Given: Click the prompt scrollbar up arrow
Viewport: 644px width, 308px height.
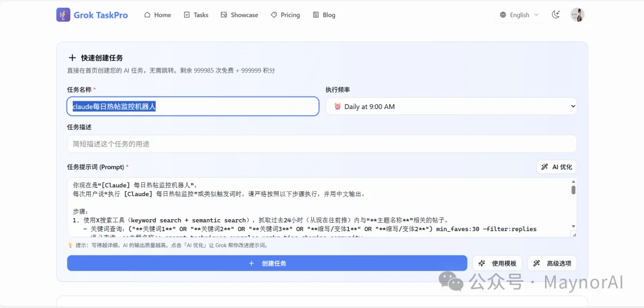Looking at the screenshot, I should tap(574, 182).
